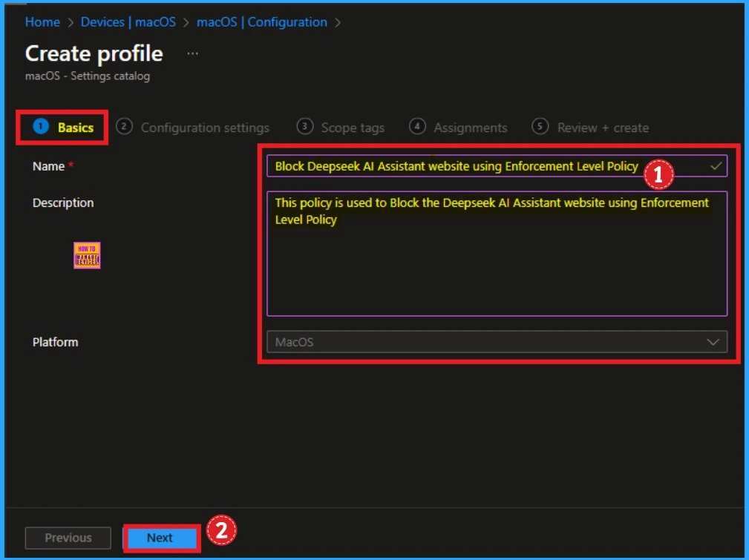Viewport: 749px width, 560px height.
Task: Click the green validation checkmark in Name field
Action: 716,166
